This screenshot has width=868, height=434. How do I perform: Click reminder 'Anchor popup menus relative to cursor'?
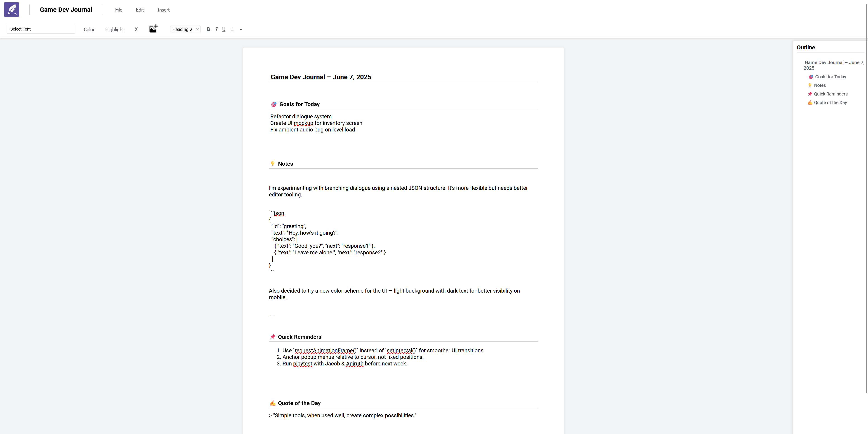(x=353, y=357)
